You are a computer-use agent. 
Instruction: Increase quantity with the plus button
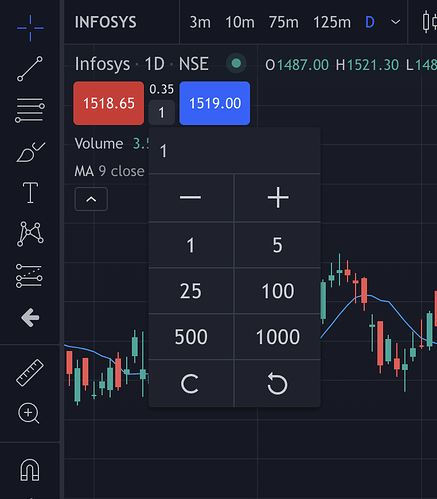point(278,198)
